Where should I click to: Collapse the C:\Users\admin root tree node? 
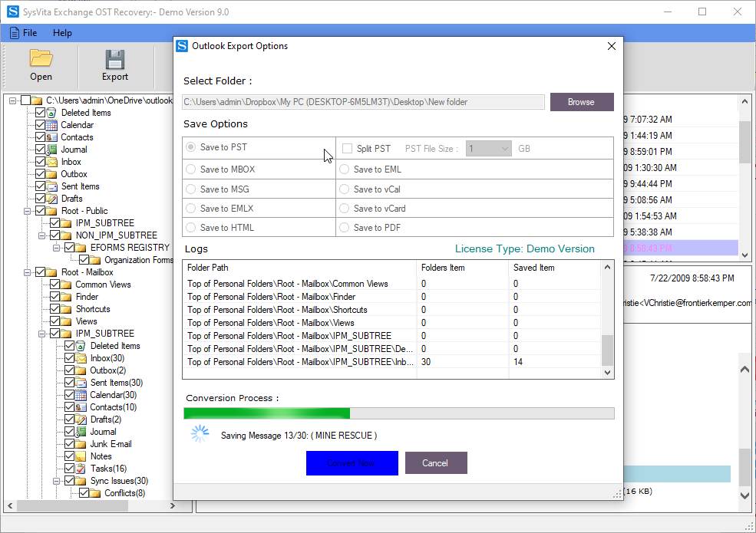click(13, 100)
